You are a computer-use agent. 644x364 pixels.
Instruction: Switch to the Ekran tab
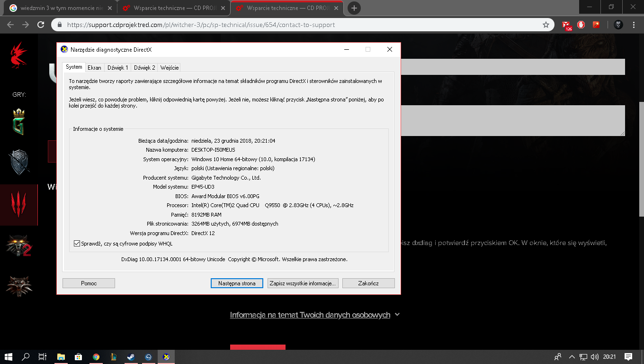(94, 68)
